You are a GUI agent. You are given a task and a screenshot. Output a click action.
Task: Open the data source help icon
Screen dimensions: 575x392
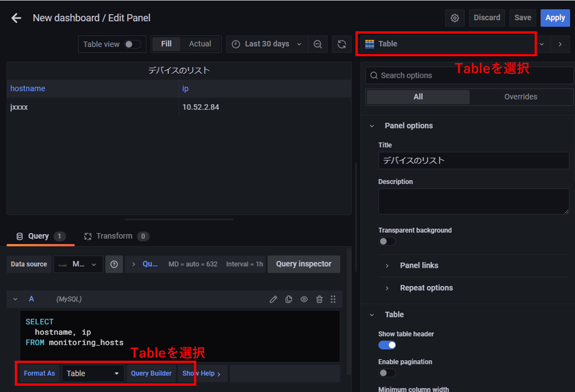(114, 264)
